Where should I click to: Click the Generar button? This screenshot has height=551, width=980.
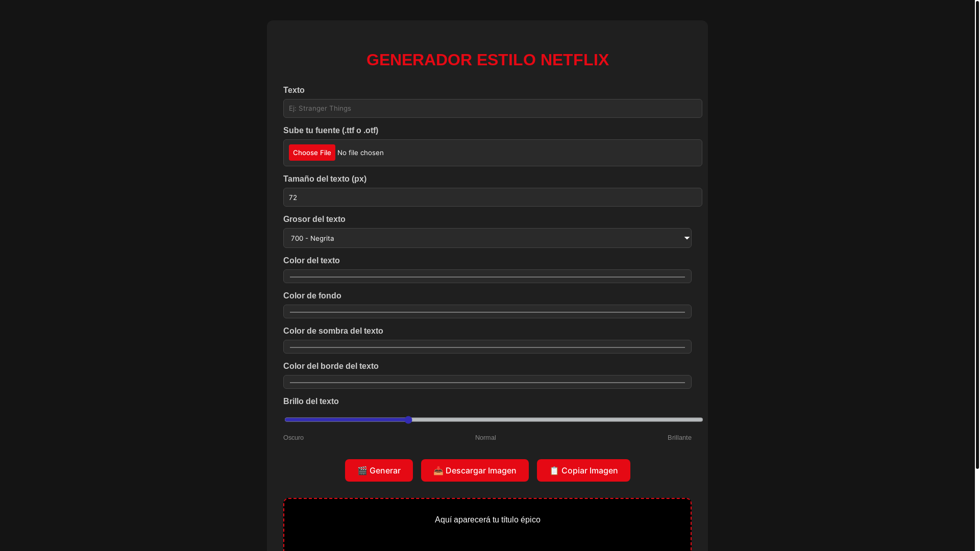pos(379,470)
